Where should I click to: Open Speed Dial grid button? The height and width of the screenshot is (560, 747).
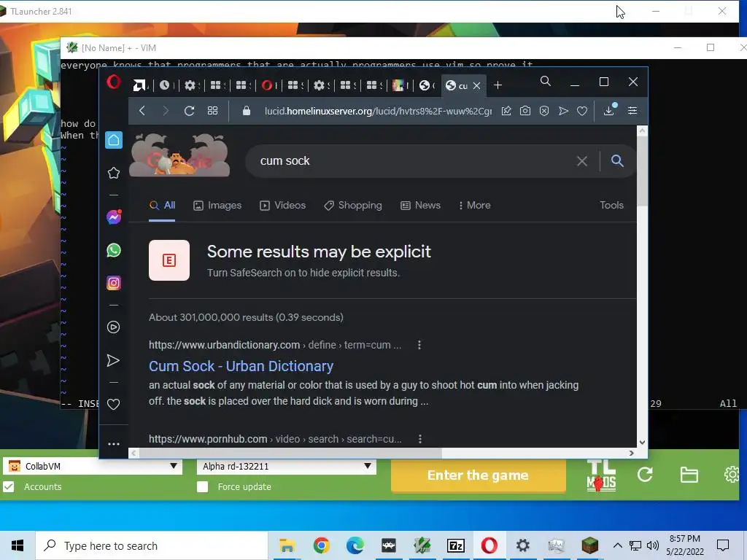tap(212, 111)
